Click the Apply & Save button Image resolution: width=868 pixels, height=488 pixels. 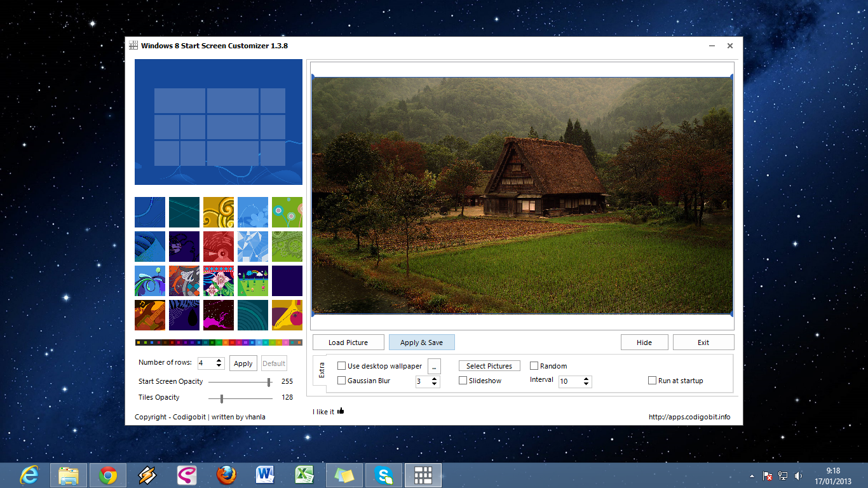421,342
